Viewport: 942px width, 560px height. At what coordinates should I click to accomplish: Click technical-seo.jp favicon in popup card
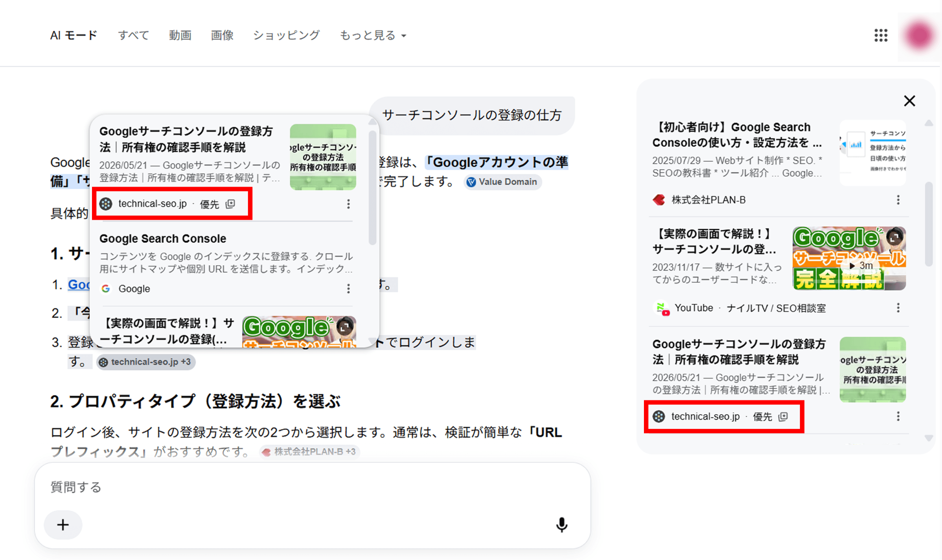(x=106, y=204)
